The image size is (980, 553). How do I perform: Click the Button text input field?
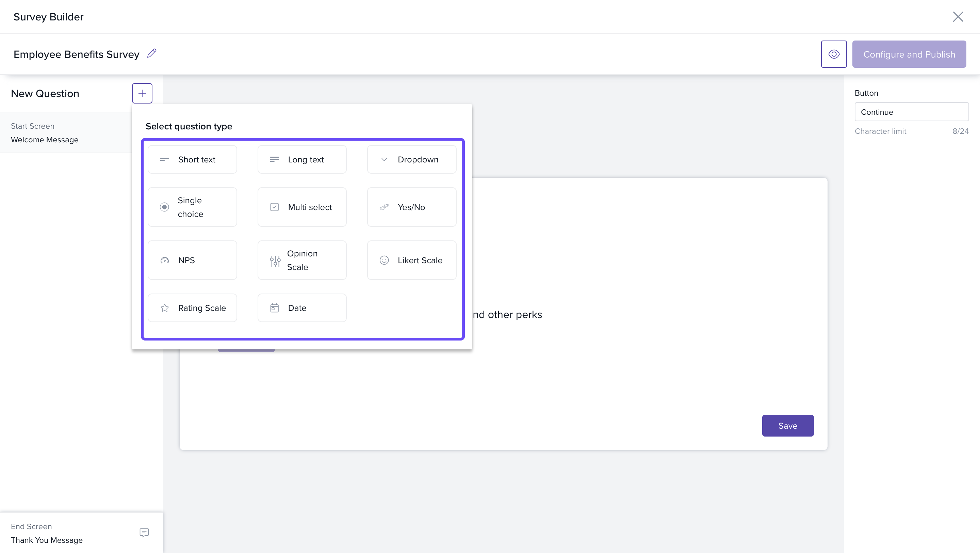(x=911, y=112)
